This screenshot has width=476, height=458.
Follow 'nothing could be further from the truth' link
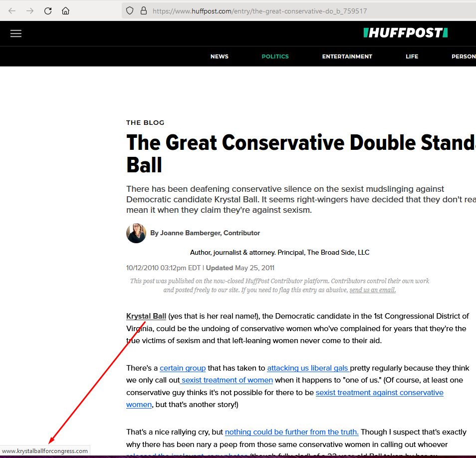pos(292,432)
